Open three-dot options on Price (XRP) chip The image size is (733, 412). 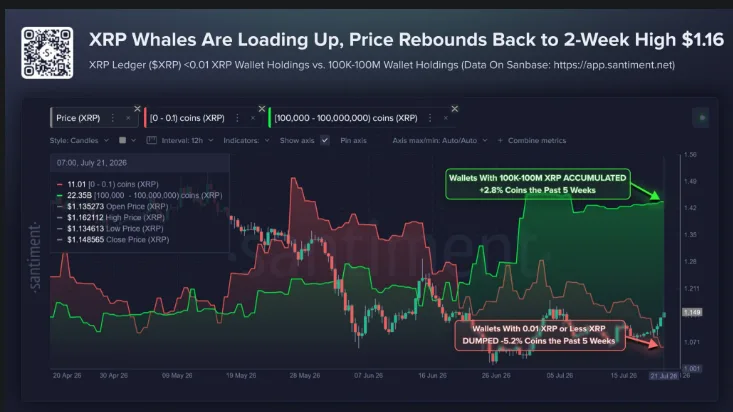coord(113,118)
